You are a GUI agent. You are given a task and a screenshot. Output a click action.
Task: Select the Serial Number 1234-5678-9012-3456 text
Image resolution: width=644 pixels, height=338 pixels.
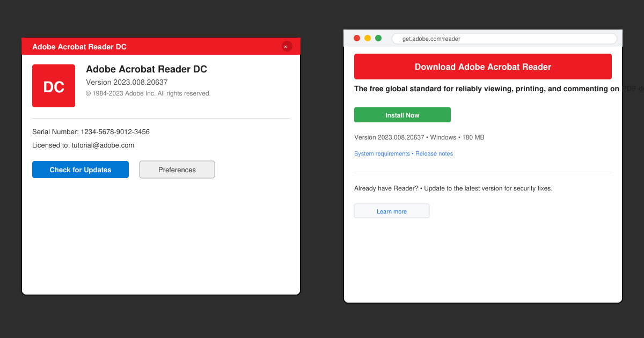tap(91, 132)
